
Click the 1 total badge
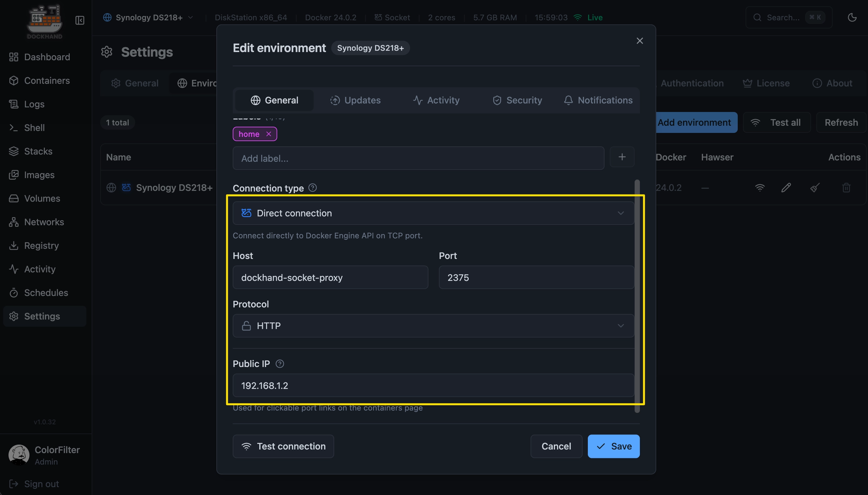coord(117,122)
